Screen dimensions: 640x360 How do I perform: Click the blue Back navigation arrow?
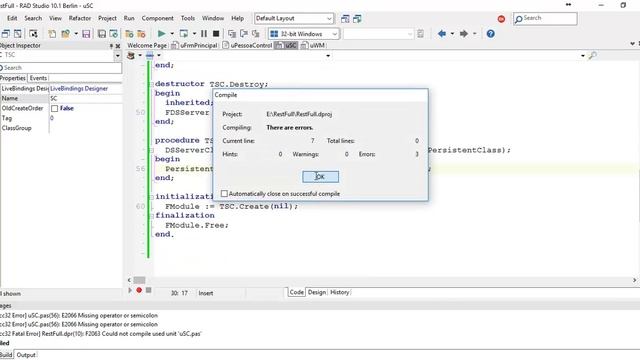coord(442,33)
